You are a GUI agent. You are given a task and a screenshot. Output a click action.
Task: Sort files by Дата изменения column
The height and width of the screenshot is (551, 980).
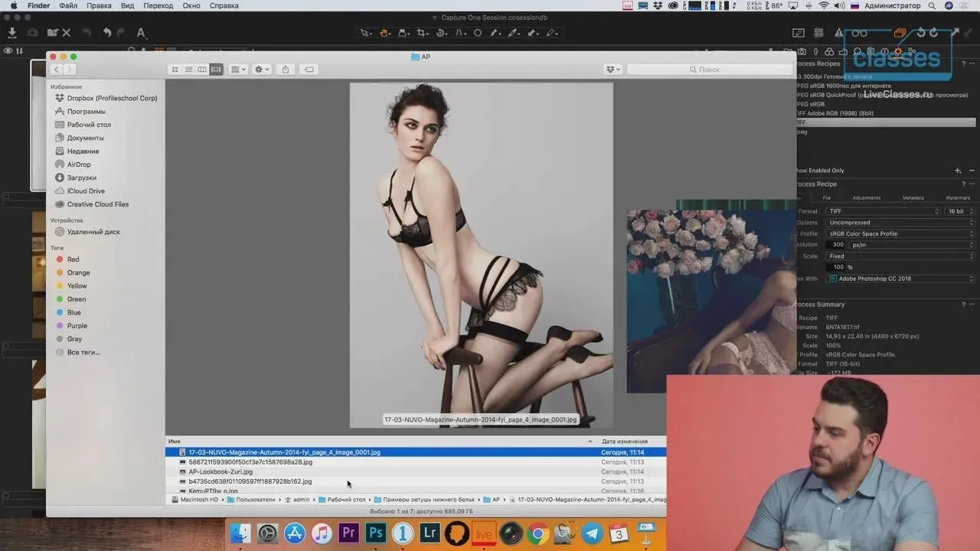tap(625, 442)
